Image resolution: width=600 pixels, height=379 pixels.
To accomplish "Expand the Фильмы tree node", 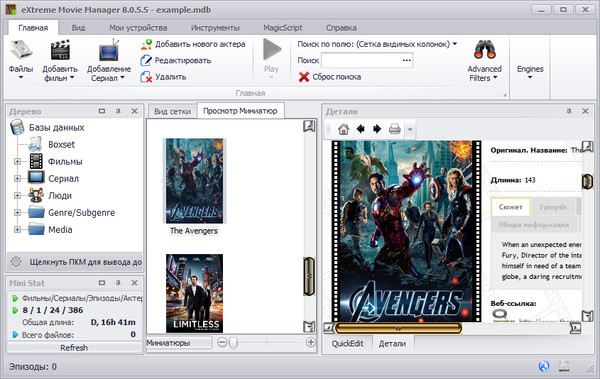I will tap(17, 162).
